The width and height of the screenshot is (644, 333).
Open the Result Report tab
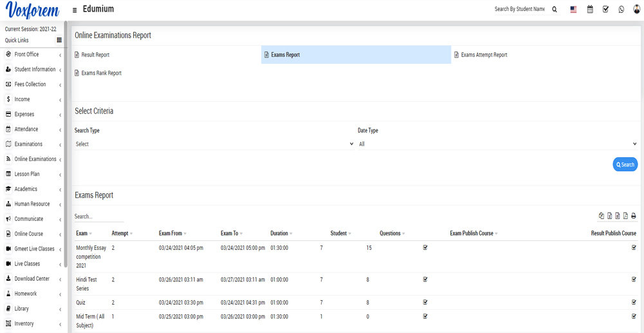95,55
